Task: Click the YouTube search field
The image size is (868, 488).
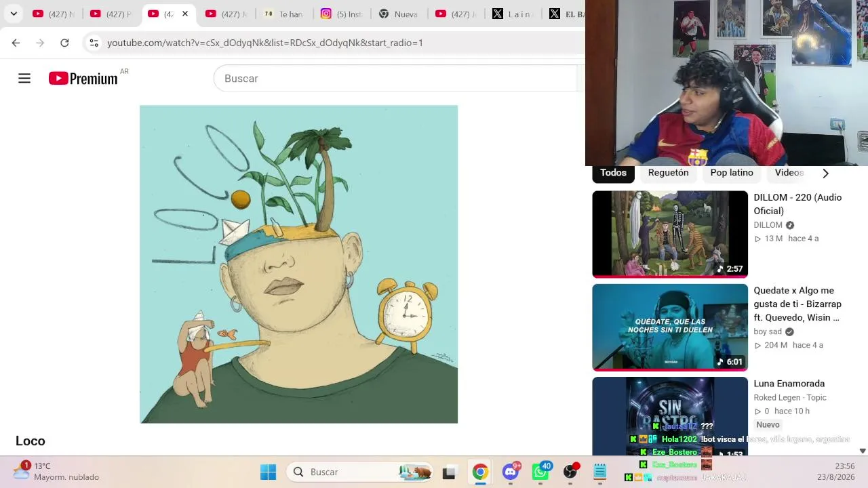Action: (x=395, y=79)
